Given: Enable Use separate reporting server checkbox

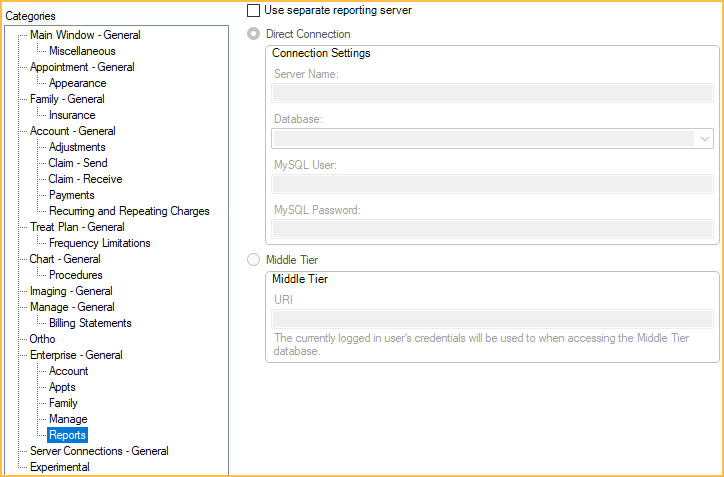Looking at the screenshot, I should pos(253,10).
